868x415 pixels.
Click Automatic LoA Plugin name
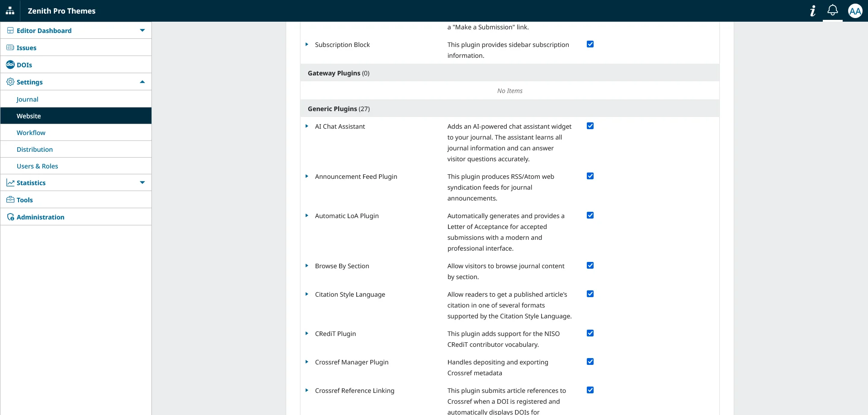click(x=347, y=215)
